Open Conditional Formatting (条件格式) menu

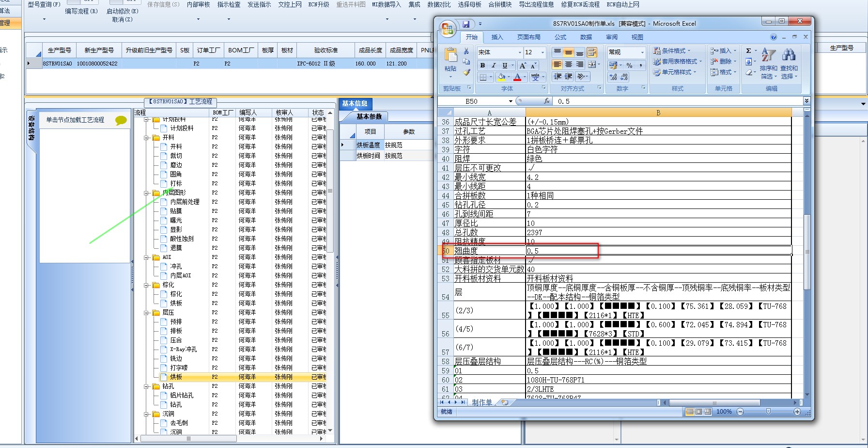671,51
